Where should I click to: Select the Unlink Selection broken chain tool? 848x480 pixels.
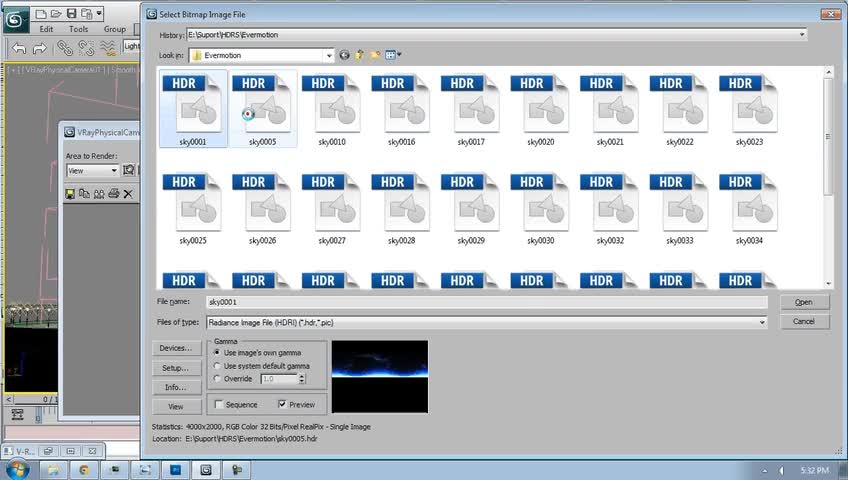86,48
